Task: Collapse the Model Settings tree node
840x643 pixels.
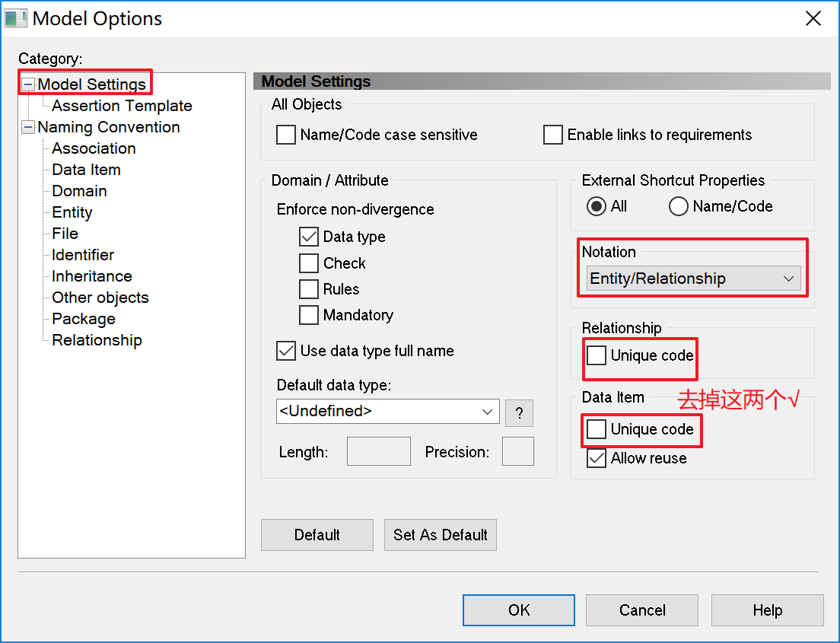Action: [x=28, y=84]
